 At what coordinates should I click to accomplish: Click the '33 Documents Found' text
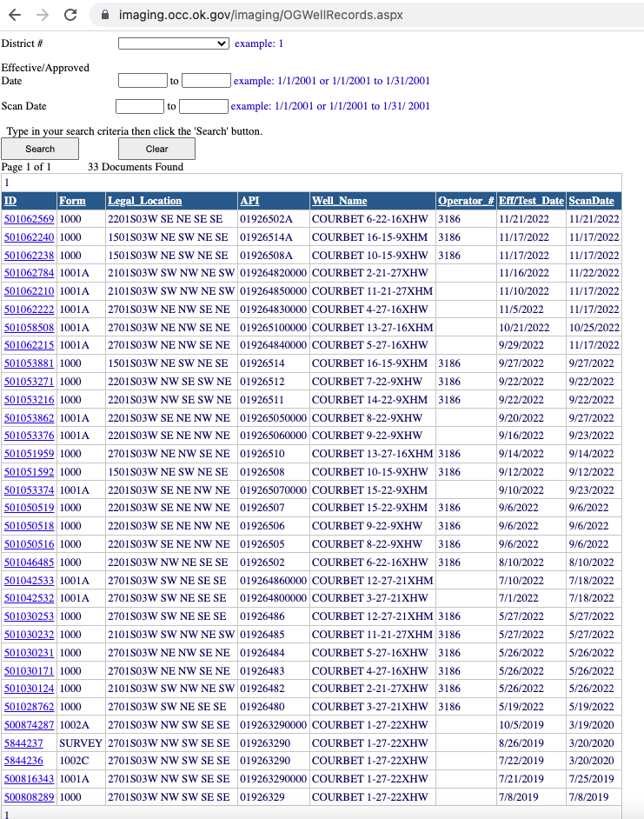(x=136, y=167)
